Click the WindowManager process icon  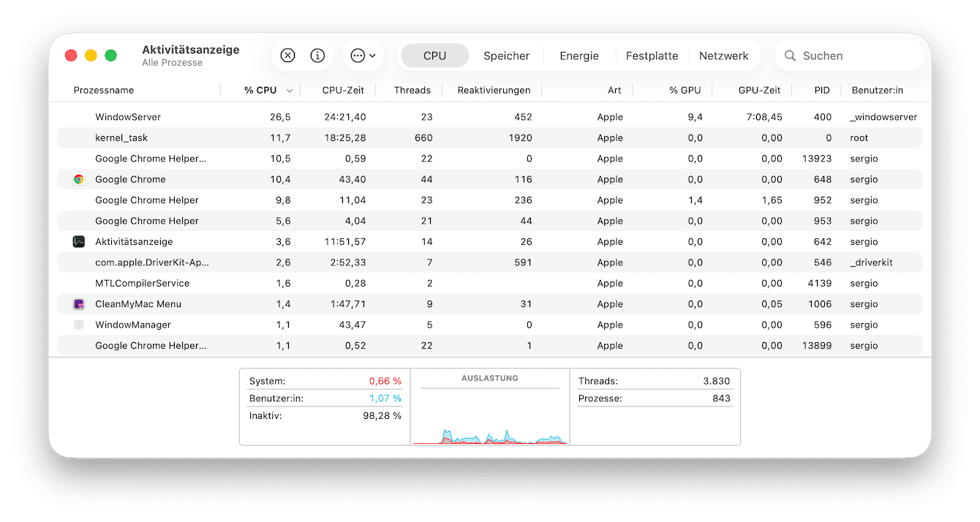[x=79, y=325]
